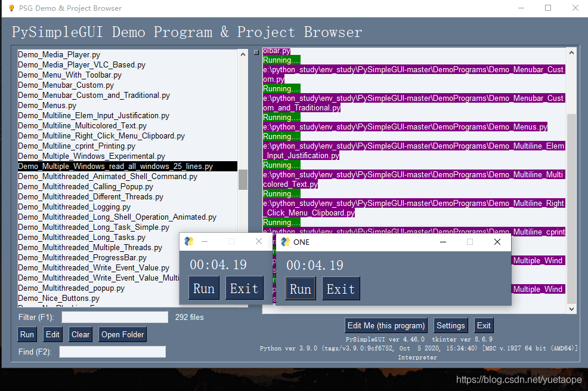
Task: Select Demo_Multiline_Multicolored_Text.py
Action: pyautogui.click(x=128, y=126)
